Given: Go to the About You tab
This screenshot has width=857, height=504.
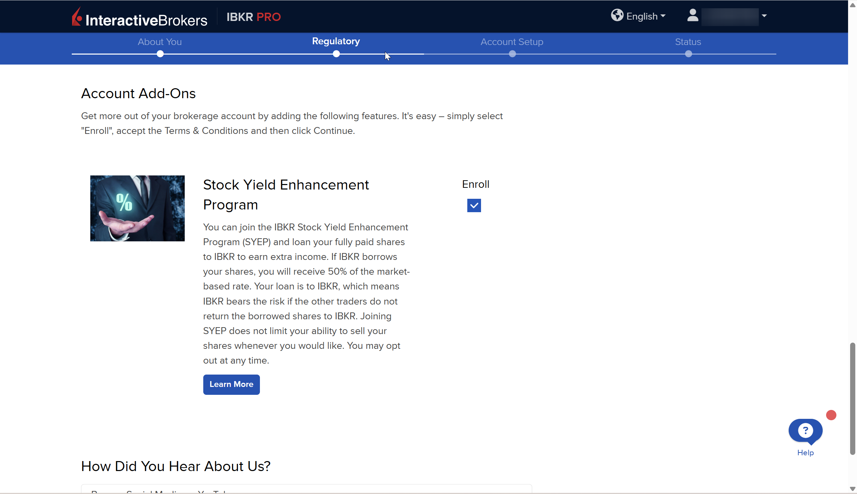Looking at the screenshot, I should pyautogui.click(x=160, y=42).
